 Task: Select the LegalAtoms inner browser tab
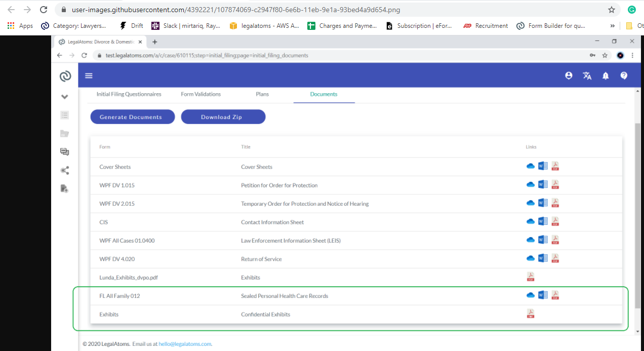point(100,42)
